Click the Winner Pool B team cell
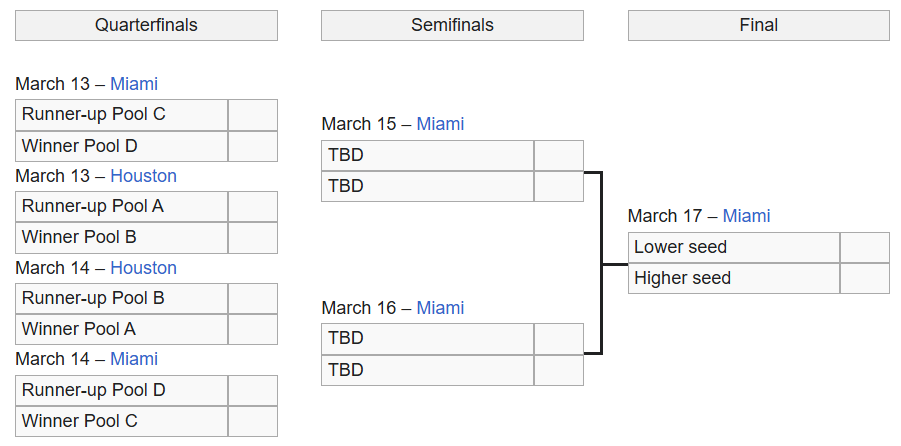Screen dimensions: 901x446 point(122,238)
